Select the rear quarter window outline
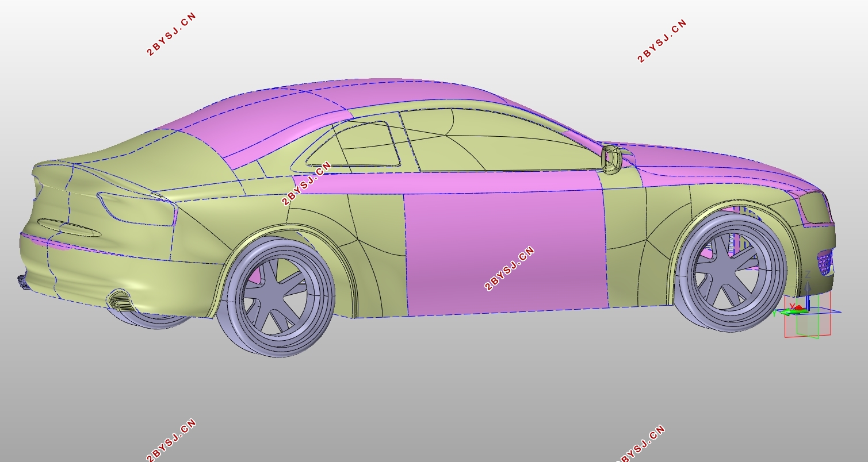Image resolution: width=868 pixels, height=462 pixels. click(x=354, y=145)
